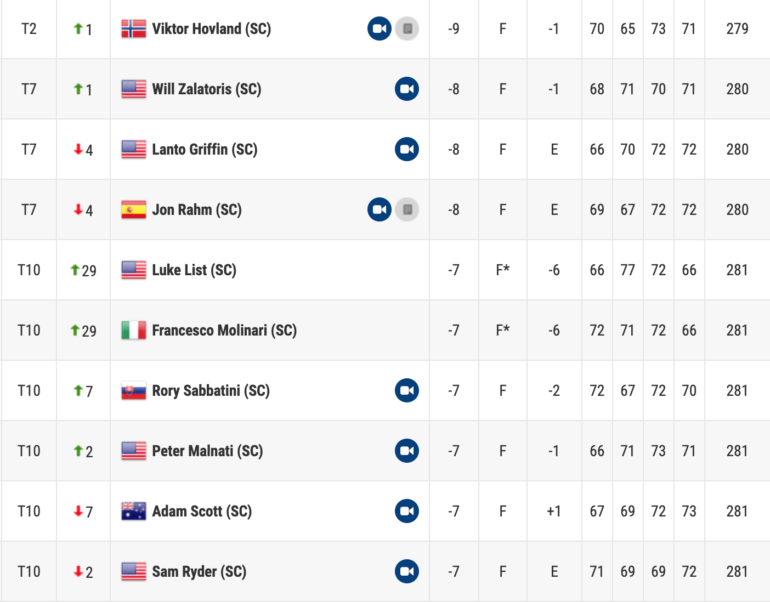The height and width of the screenshot is (602, 770).
Task: Play Viktor Hovland's video highlights icon
Action: [379, 29]
